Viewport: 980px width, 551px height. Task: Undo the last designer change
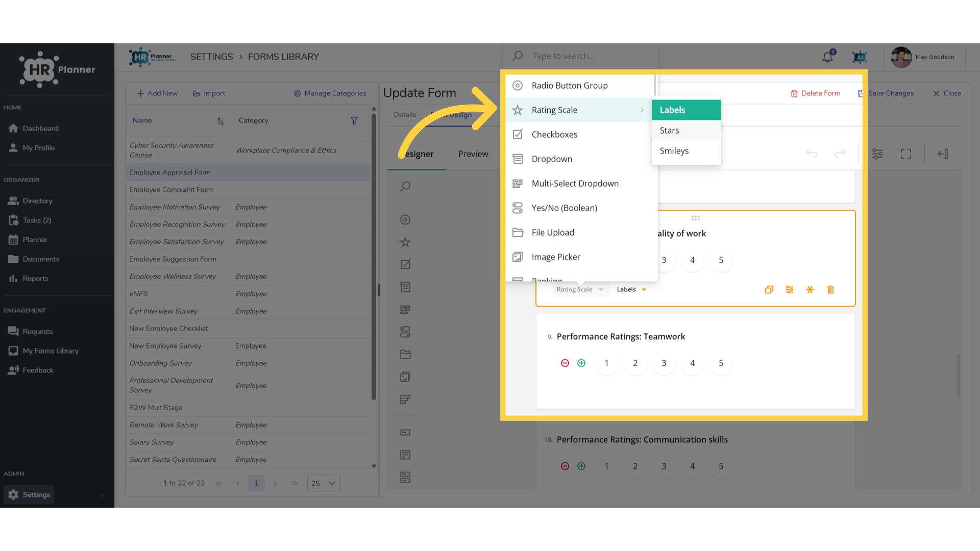812,154
